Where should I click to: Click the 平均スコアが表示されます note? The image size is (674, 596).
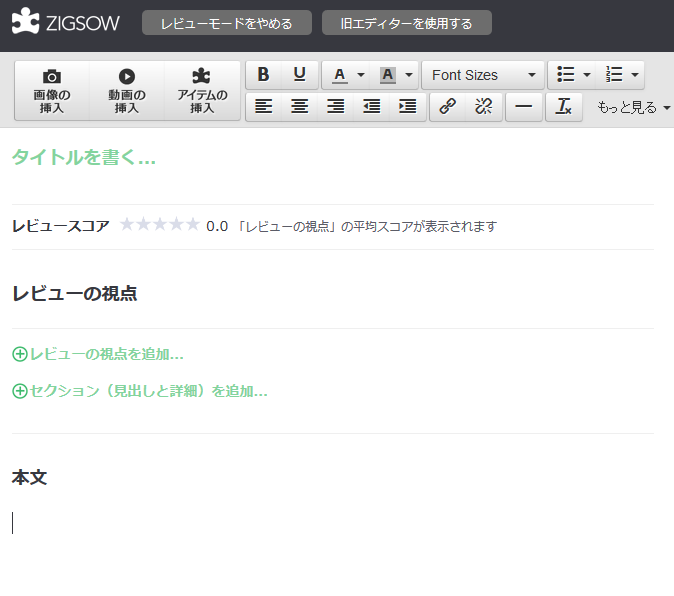366,226
